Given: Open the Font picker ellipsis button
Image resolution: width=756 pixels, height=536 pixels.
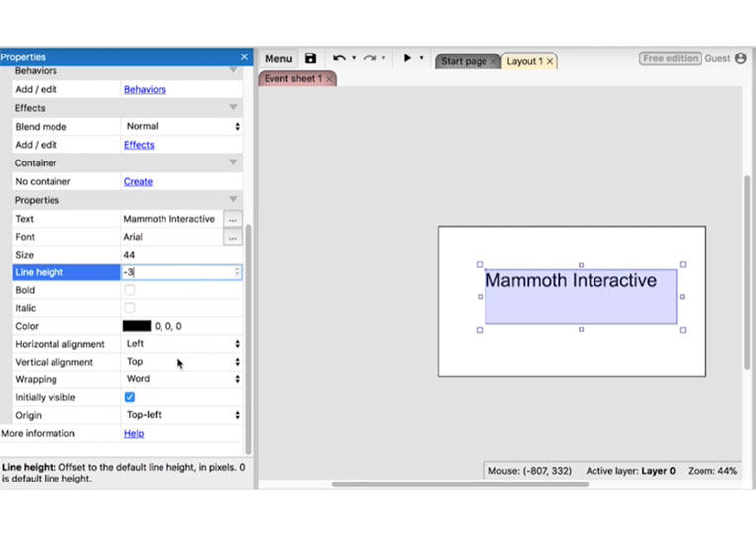Looking at the screenshot, I should 233,237.
